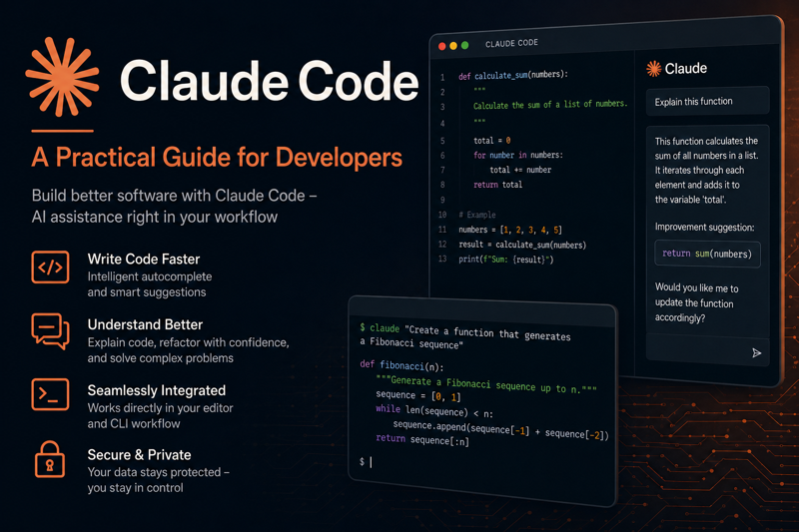
Task: Click 'while len(sequence) < n:' in terminal
Action: click(x=434, y=409)
